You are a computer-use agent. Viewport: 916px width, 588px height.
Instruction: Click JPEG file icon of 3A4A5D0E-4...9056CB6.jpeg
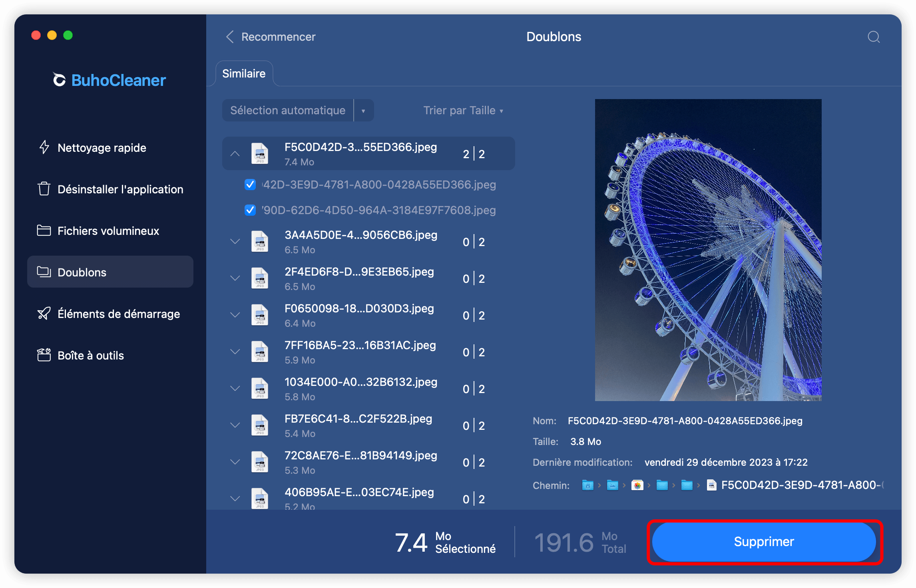click(260, 242)
